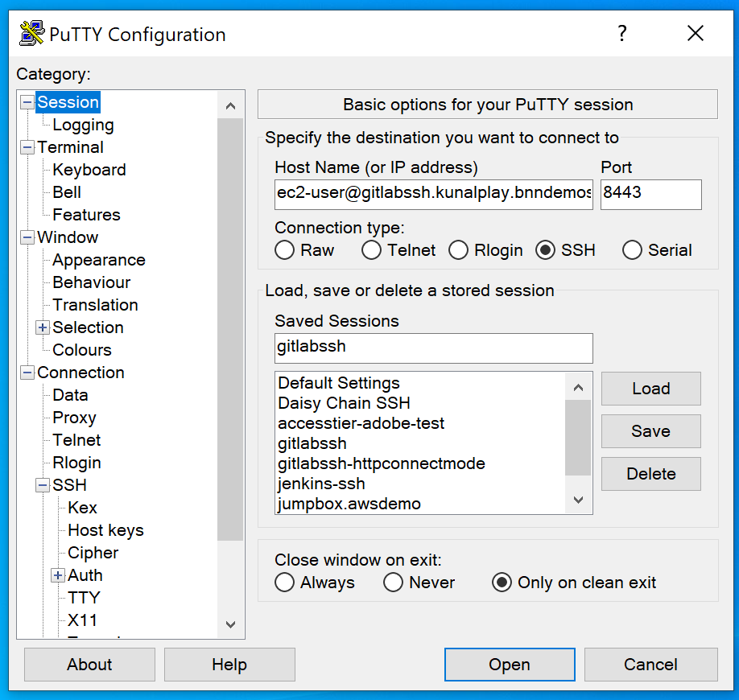This screenshot has height=700, width=739.
Task: Open the Features category
Action: click(x=86, y=215)
